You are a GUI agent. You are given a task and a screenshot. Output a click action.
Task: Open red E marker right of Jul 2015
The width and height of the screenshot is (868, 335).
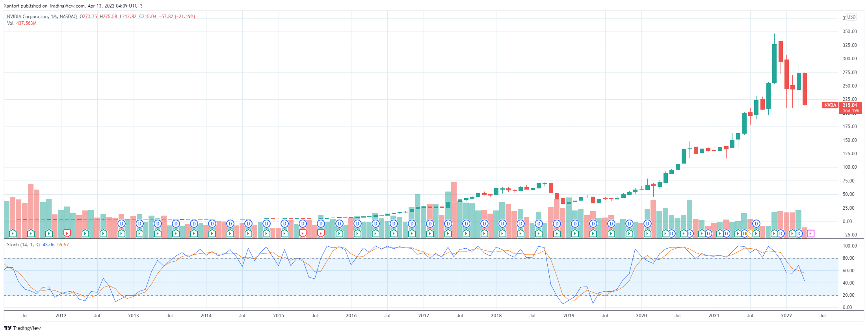tap(321, 233)
